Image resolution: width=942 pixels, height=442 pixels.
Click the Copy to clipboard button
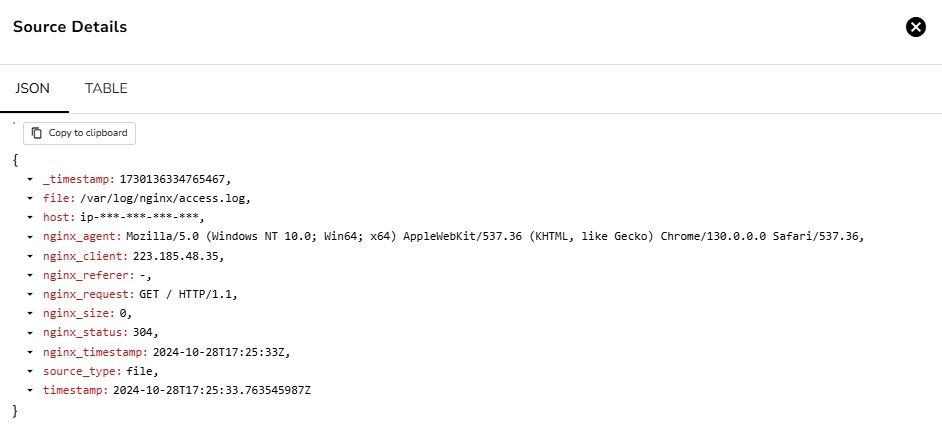79,133
